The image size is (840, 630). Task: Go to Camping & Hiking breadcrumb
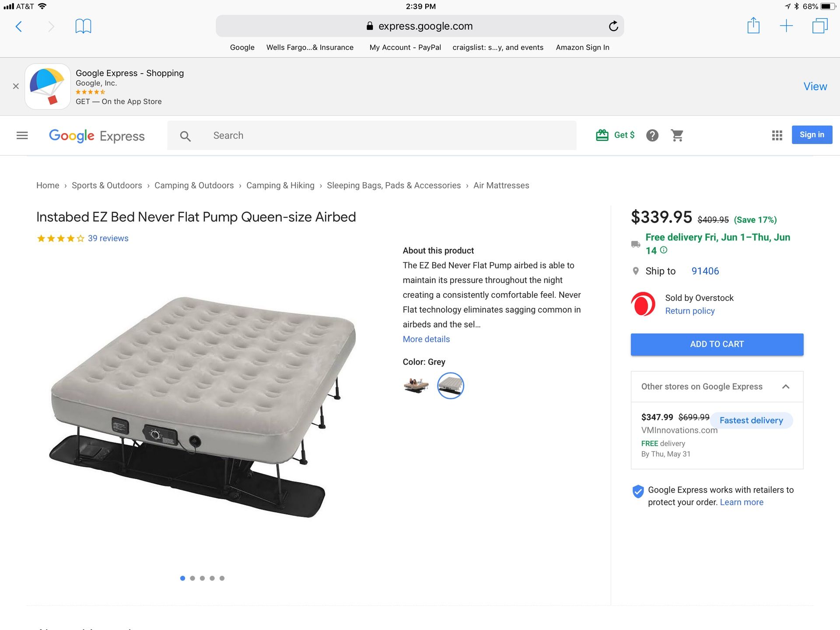pyautogui.click(x=280, y=186)
